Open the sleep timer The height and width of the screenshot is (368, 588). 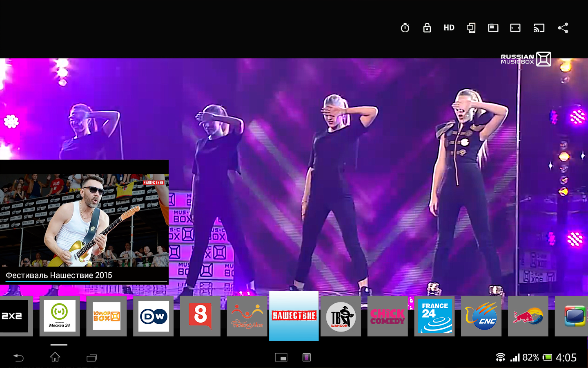[405, 28]
